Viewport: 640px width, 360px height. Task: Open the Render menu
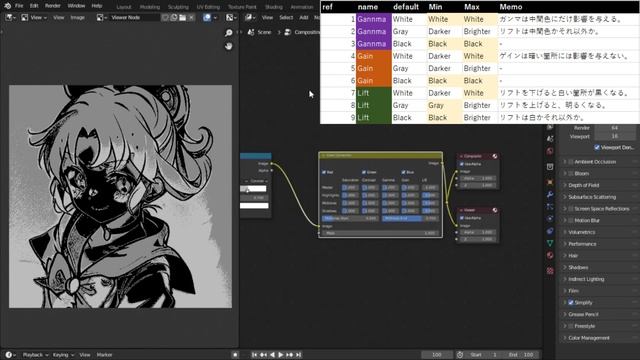coord(53,6)
